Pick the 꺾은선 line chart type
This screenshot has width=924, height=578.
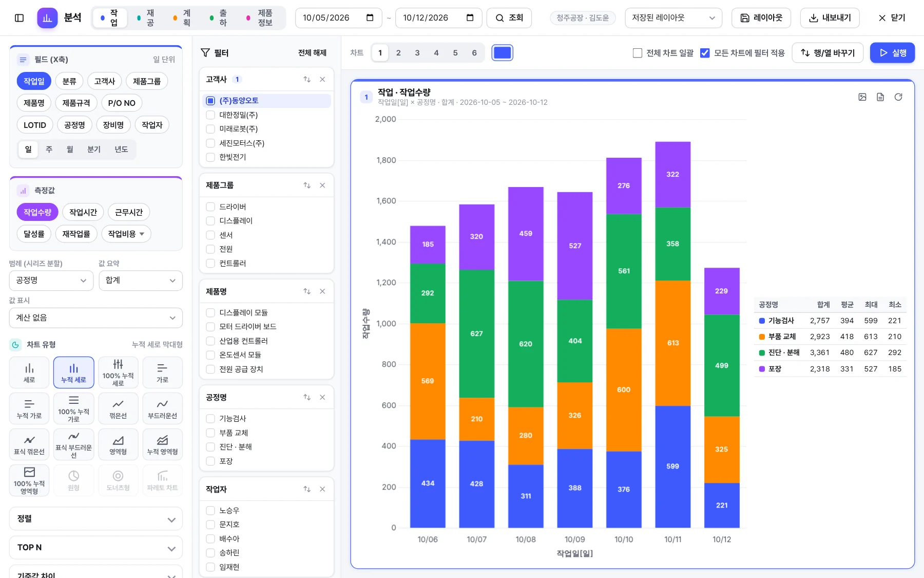click(x=118, y=408)
